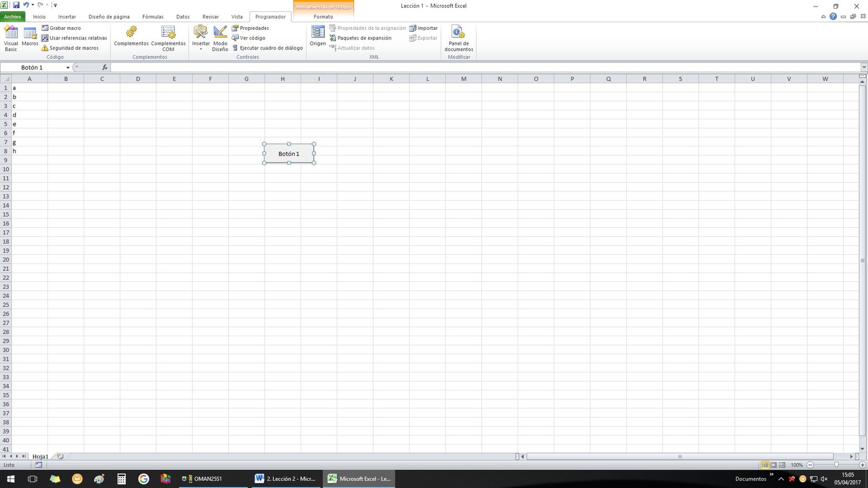Open Seguridad de macros settings
The width and height of the screenshot is (868, 488).
pyautogui.click(x=70, y=48)
